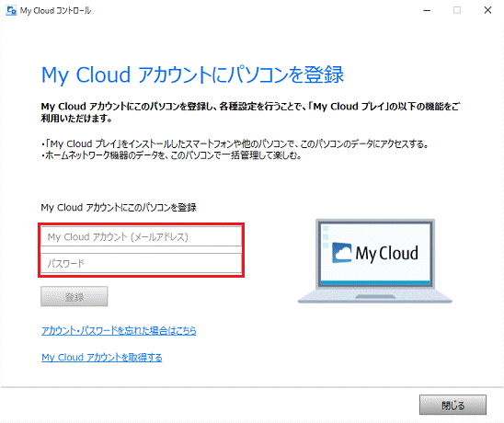The width and height of the screenshot is (504, 423).
Task: Open the My Cloud アカウントを取得する link
Action: (101, 357)
